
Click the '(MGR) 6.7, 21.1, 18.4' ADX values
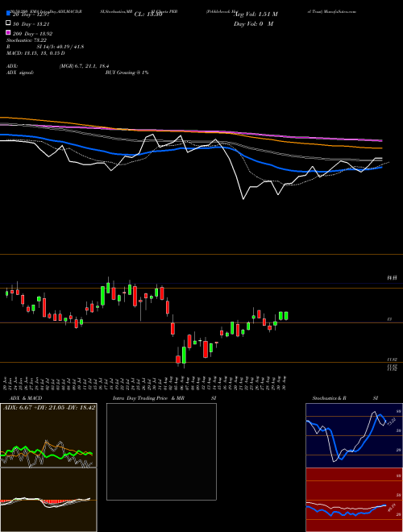[x=84, y=66]
